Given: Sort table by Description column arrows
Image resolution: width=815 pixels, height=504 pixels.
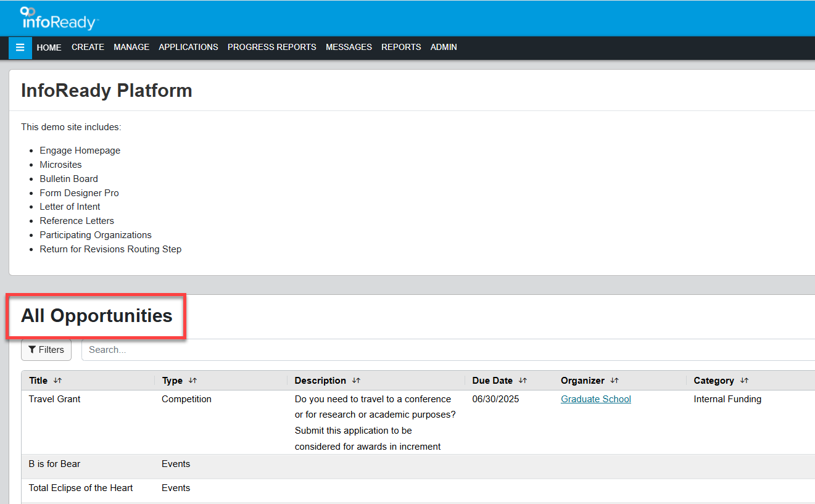Looking at the screenshot, I should [356, 381].
